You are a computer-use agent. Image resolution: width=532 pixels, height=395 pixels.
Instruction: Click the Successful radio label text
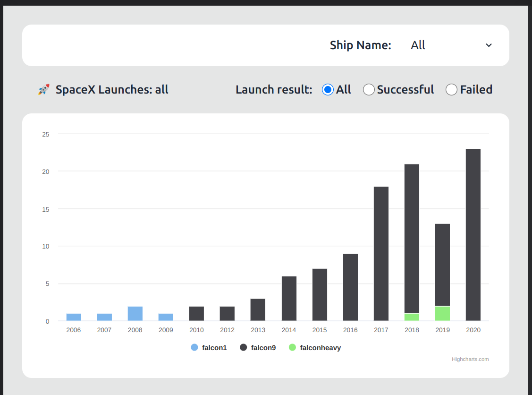click(x=405, y=90)
